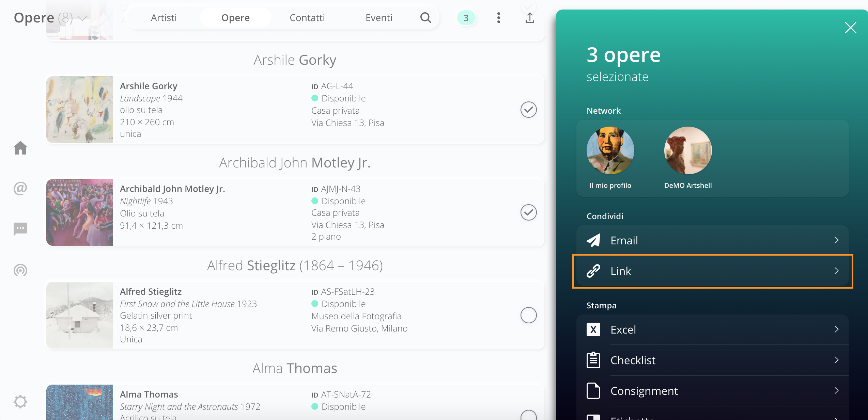This screenshot has height=420, width=868.
Task: Go to Home via sidebar house icon
Action: tap(20, 148)
